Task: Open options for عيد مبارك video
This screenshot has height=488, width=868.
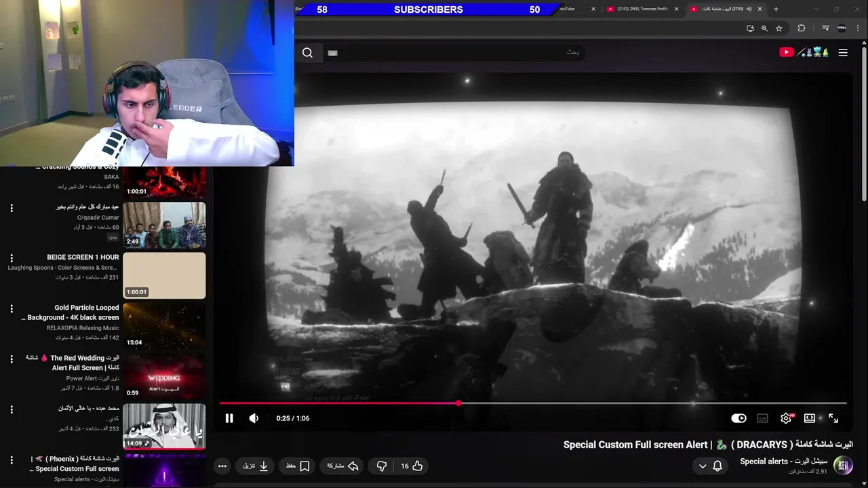Action: click(x=12, y=208)
